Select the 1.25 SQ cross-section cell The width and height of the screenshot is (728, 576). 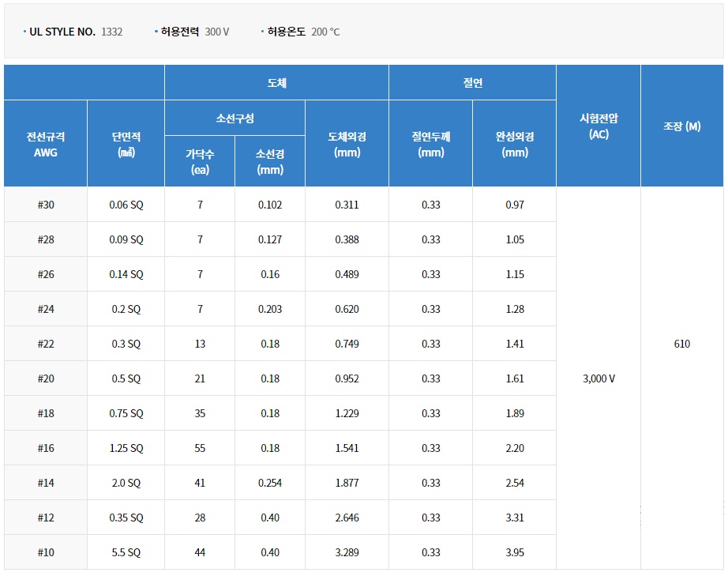click(x=126, y=448)
